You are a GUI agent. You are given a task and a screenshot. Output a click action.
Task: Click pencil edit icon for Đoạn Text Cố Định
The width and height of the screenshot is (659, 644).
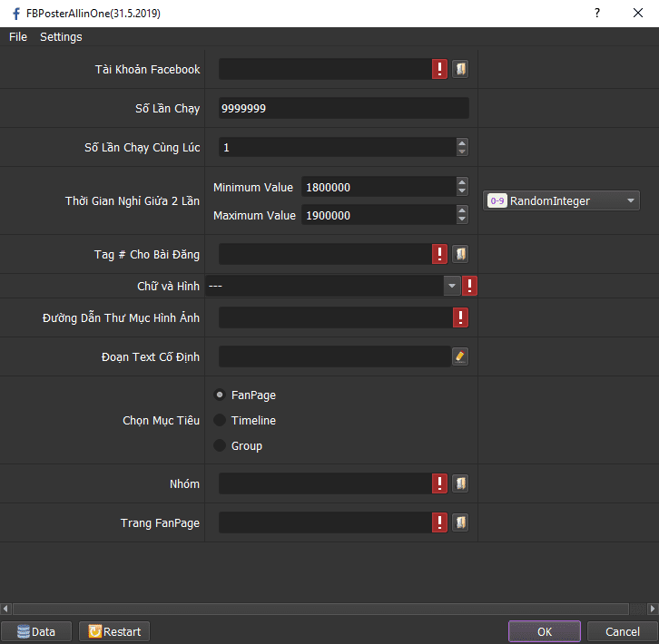[460, 356]
